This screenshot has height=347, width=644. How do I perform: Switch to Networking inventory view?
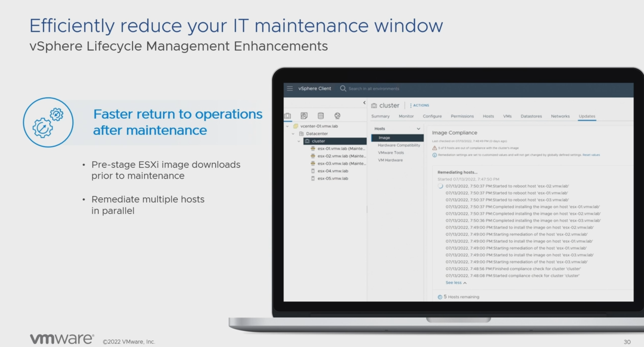pos(337,116)
